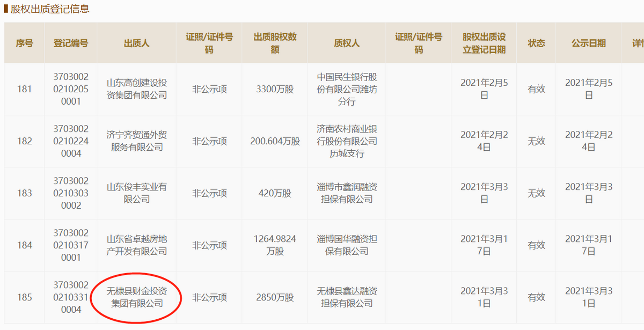Viewport: 644px width, 330px height.
Task: Click 非公示项 in row 184
Action: 209,245
